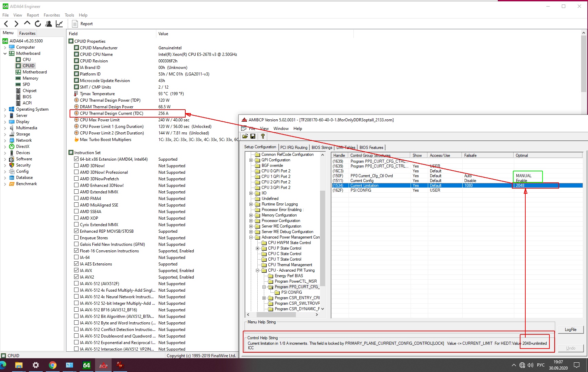Toggle Enhanced REP MOVSB/STOSB checkbox
Screen dimensions: 588x372
tap(76, 231)
